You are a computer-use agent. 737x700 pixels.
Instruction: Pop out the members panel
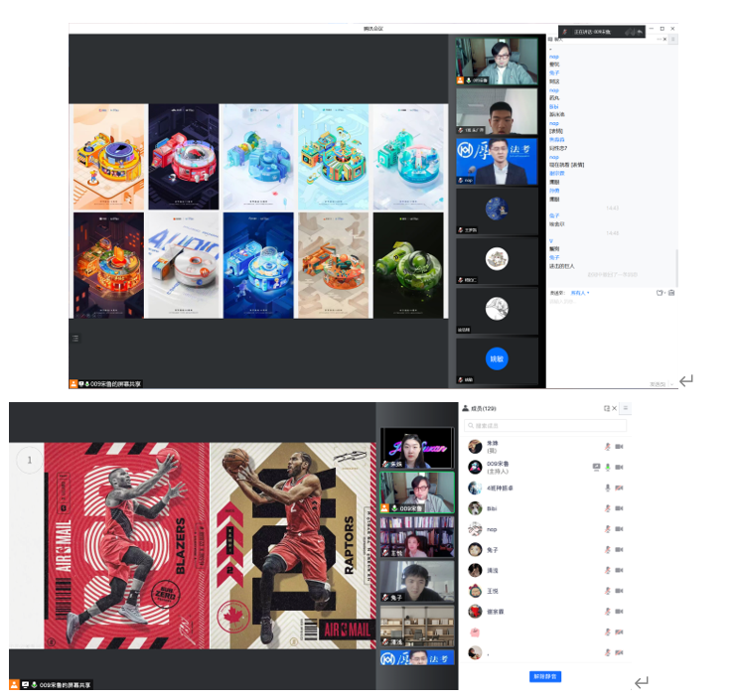(607, 408)
